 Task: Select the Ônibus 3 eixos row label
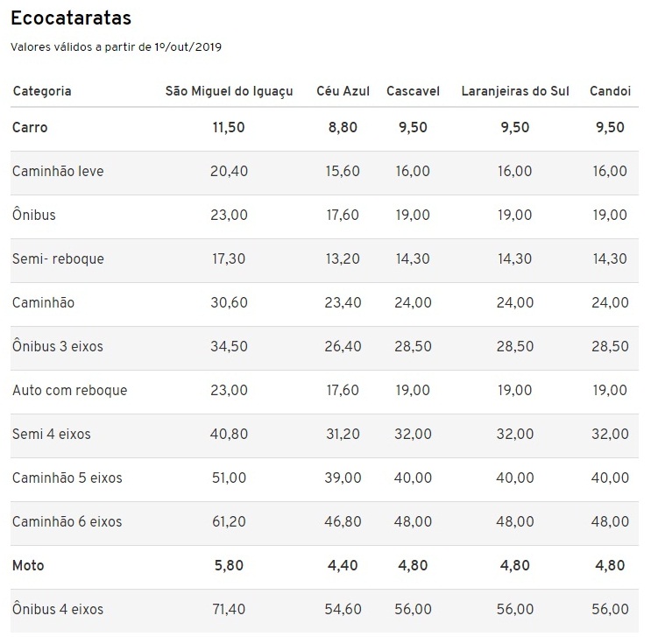coord(58,346)
